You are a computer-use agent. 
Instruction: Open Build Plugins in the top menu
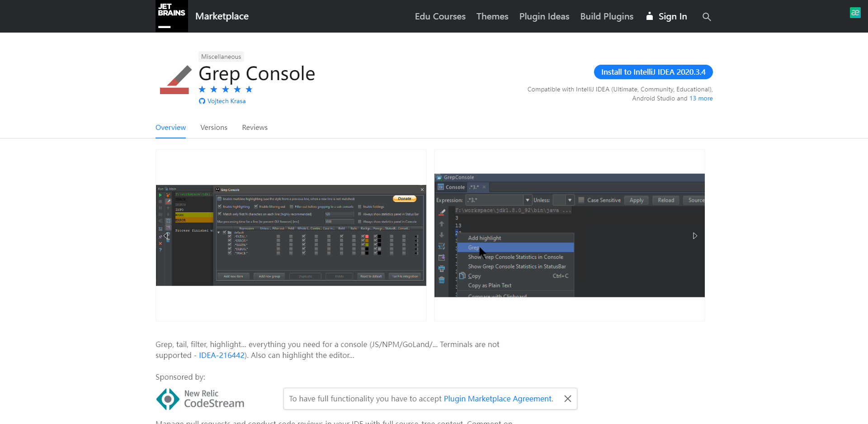[607, 16]
